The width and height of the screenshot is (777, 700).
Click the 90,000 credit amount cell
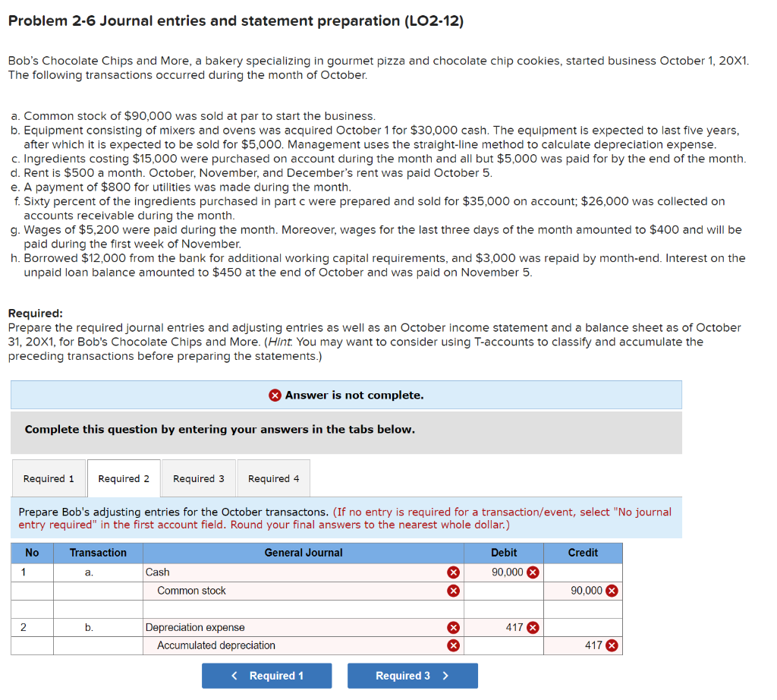pyautogui.click(x=583, y=591)
